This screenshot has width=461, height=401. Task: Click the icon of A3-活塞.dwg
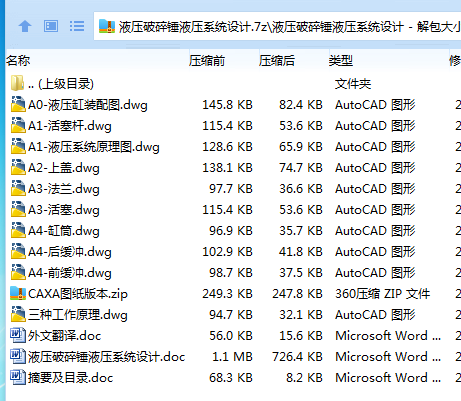click(x=18, y=209)
